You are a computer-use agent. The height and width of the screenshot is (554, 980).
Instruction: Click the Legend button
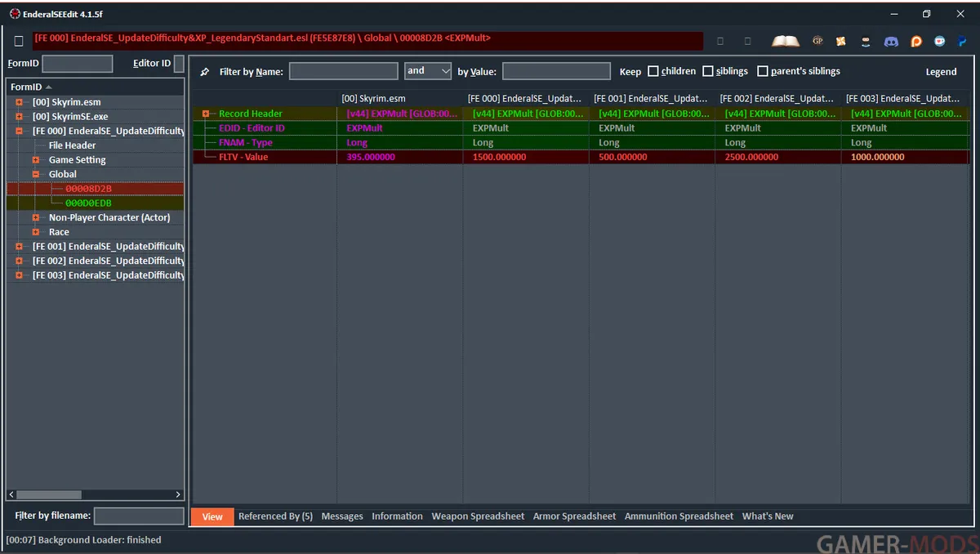pyautogui.click(x=941, y=72)
